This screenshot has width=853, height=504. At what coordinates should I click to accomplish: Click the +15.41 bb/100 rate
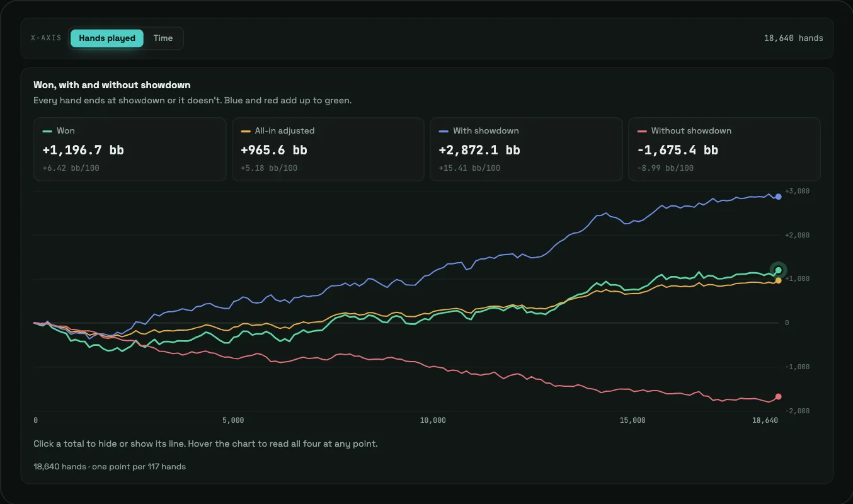469,168
